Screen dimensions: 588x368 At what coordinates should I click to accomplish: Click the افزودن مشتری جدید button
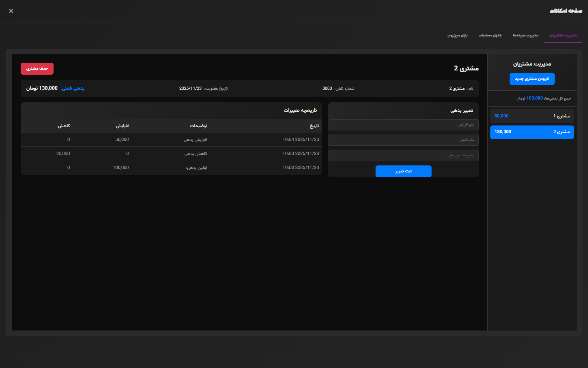[x=532, y=79]
